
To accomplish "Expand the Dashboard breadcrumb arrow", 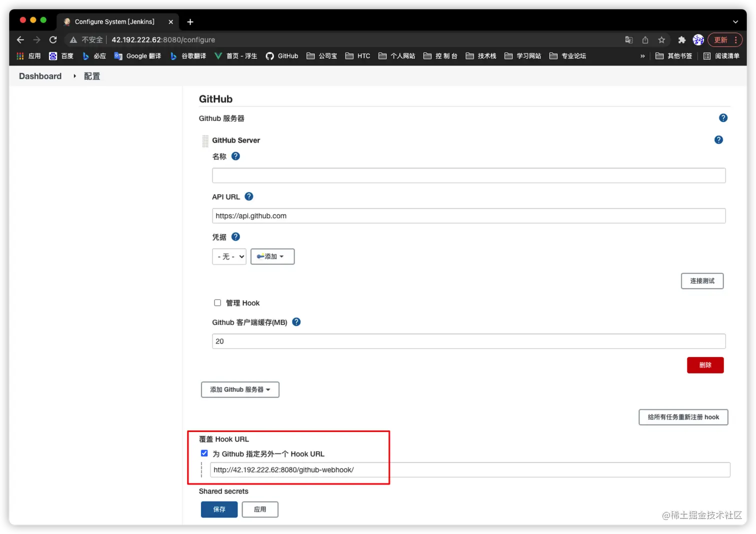I will [74, 76].
